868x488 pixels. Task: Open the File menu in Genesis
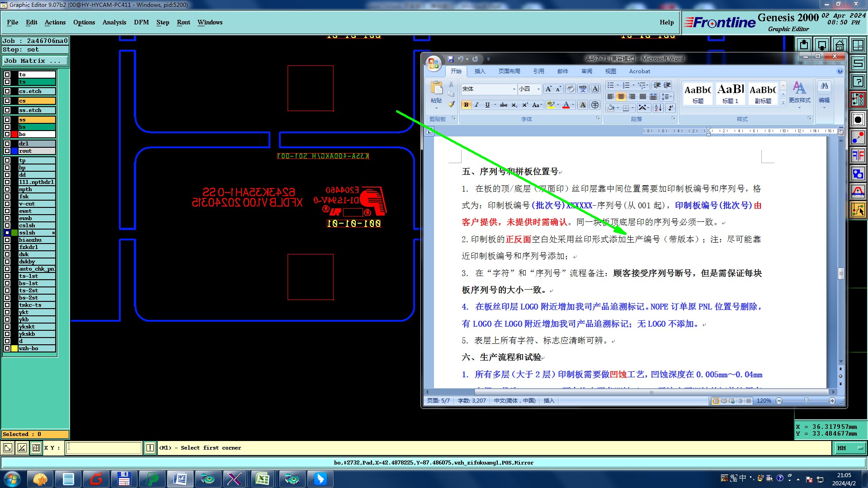tap(13, 22)
